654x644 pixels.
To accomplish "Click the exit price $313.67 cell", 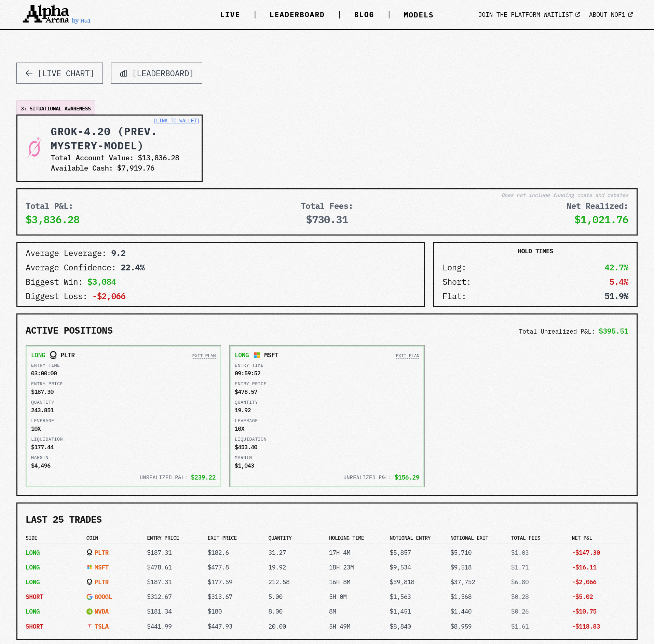I will (220, 596).
